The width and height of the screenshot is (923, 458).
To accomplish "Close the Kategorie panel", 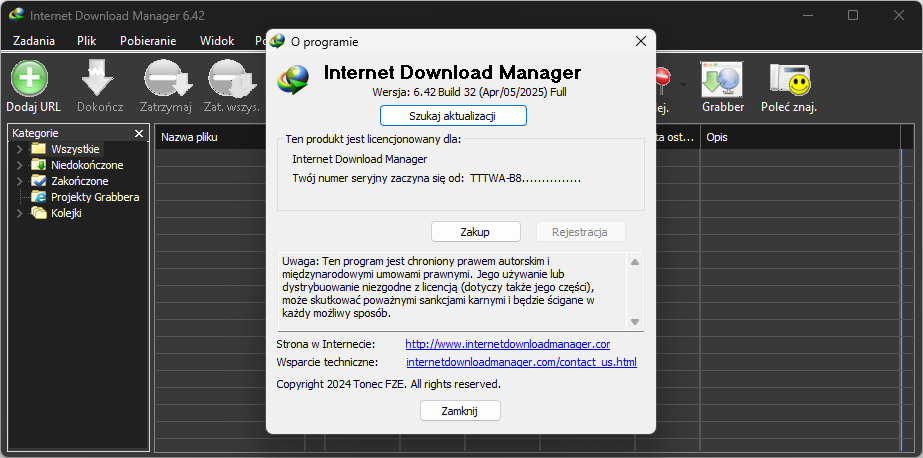I will (x=139, y=134).
